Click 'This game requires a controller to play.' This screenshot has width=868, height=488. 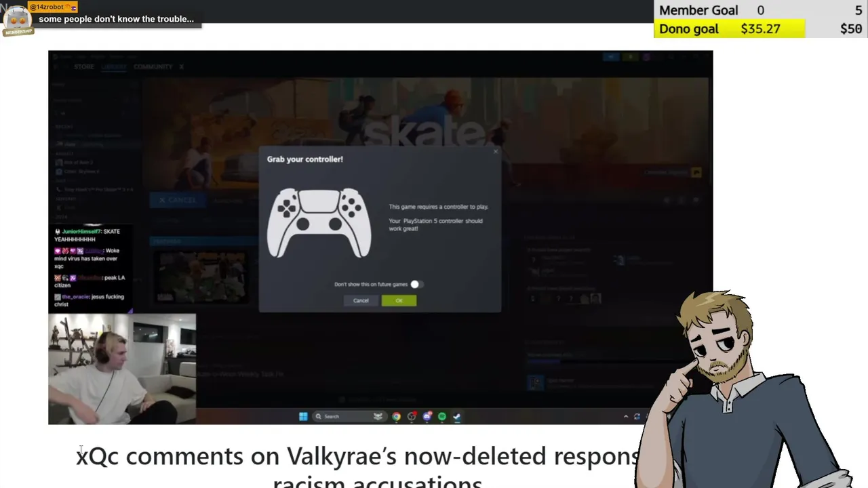click(438, 207)
